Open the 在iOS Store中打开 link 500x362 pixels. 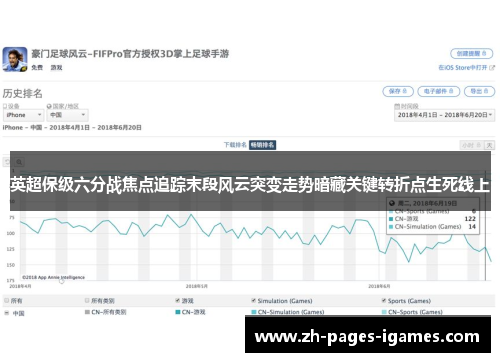point(463,68)
